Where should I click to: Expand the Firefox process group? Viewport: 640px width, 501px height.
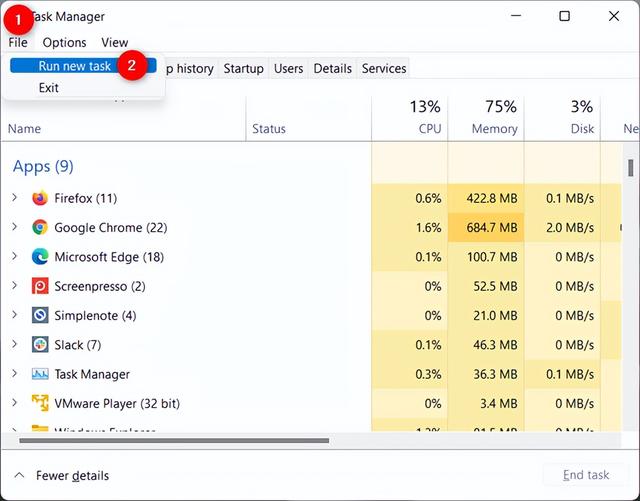tap(15, 198)
